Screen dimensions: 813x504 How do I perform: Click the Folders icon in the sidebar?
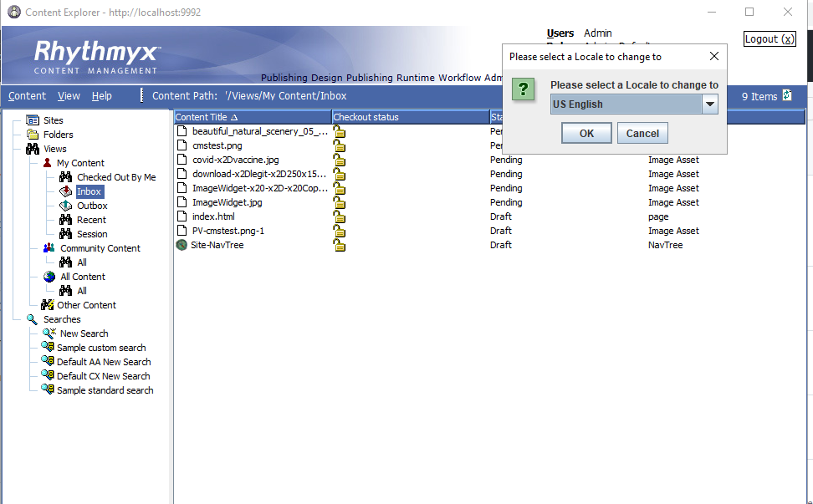click(31, 134)
